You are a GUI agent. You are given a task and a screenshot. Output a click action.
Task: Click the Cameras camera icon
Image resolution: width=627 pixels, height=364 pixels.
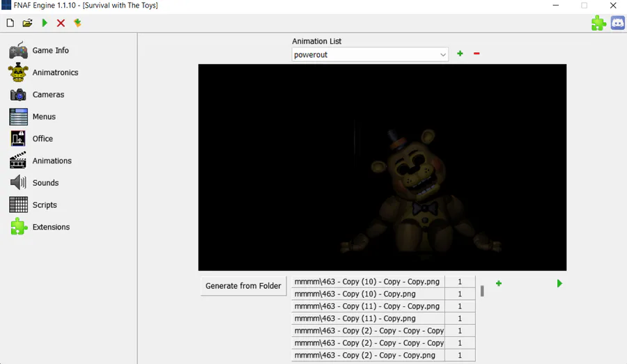point(18,95)
